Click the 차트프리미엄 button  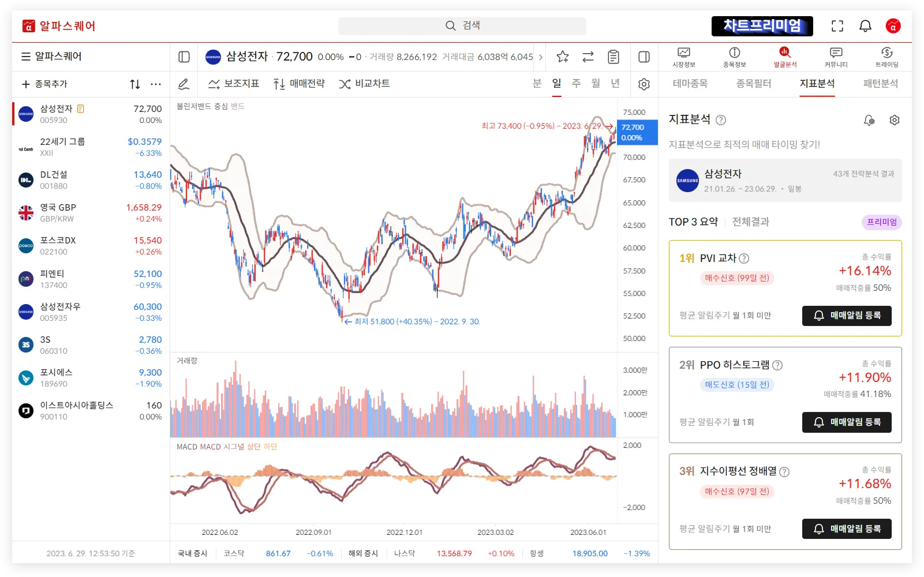pos(762,26)
